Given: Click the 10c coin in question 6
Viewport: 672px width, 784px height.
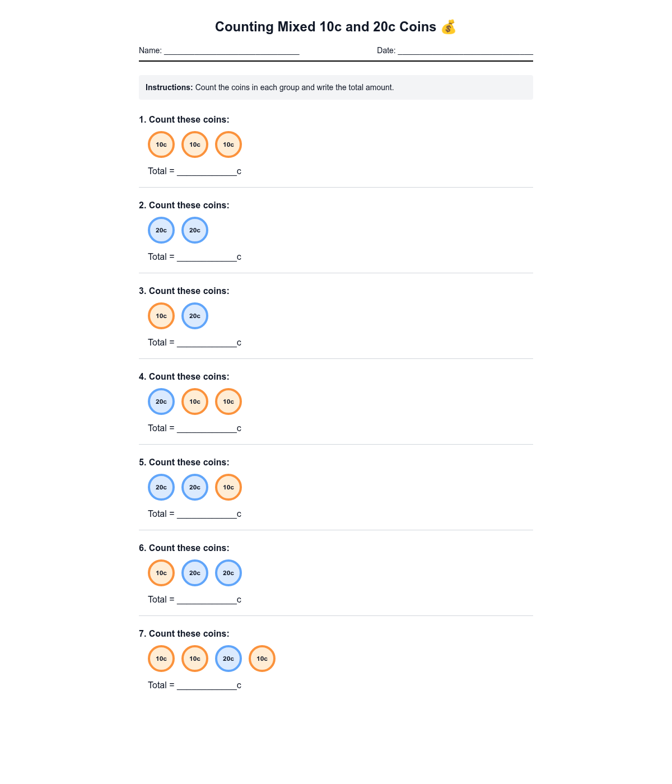Looking at the screenshot, I should click(161, 573).
